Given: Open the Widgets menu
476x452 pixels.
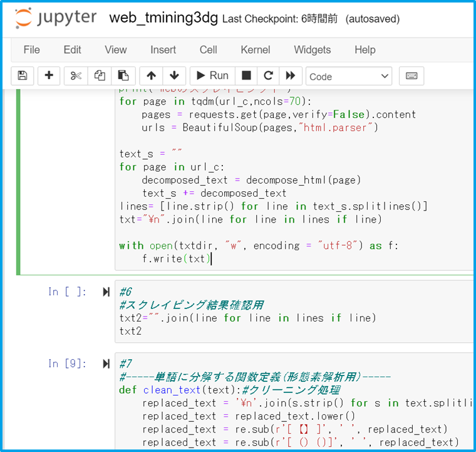Looking at the screenshot, I should point(312,50).
